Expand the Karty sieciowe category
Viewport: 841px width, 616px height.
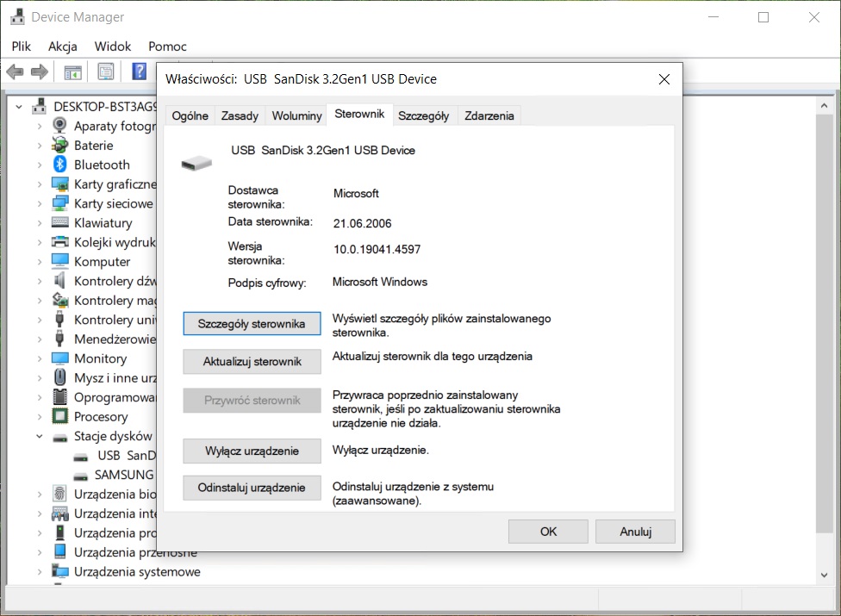click(39, 203)
